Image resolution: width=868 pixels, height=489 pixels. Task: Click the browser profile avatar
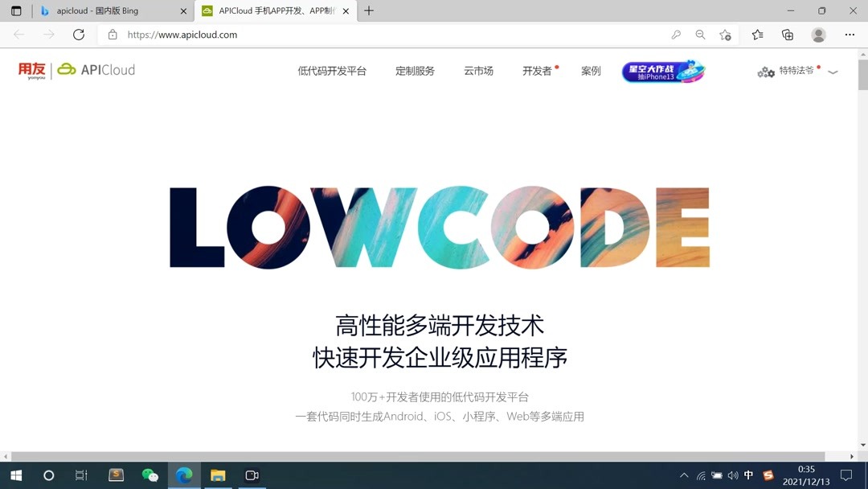[817, 35]
